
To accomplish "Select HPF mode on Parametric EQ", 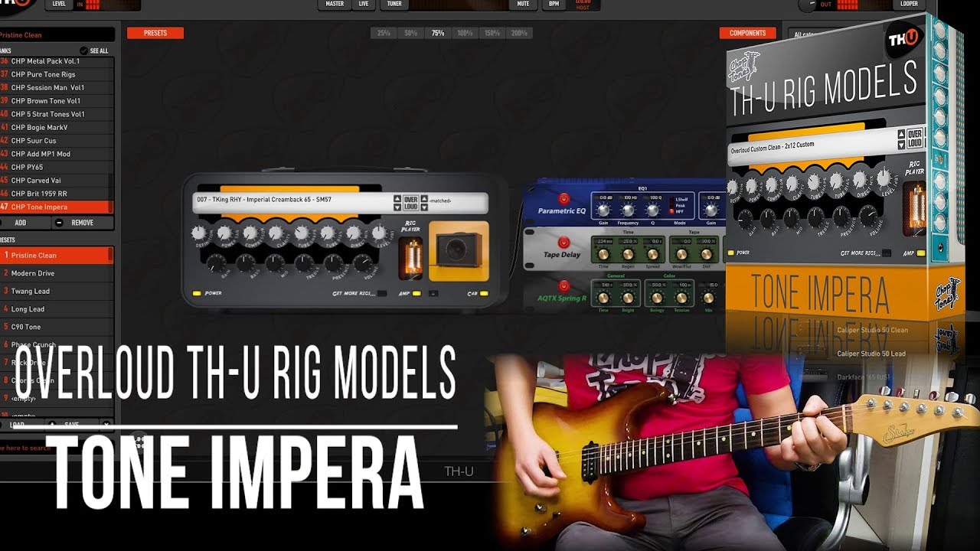I will click(678, 210).
